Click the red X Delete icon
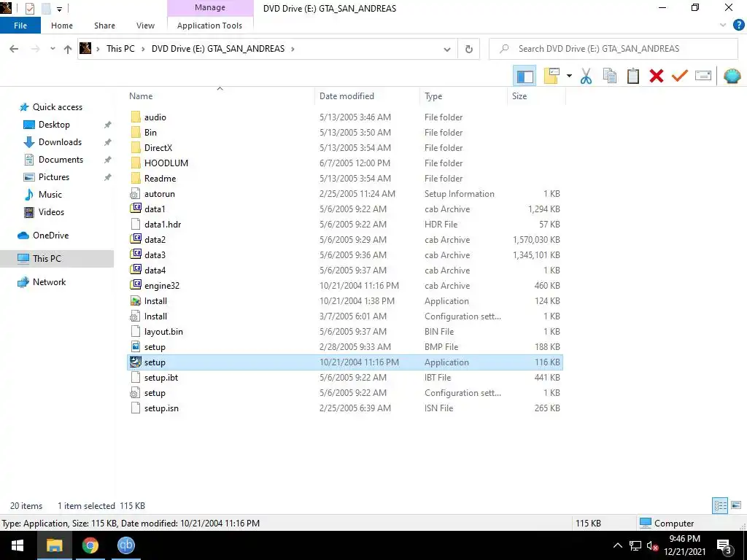Screen dimensions: 747x560 click(x=656, y=76)
